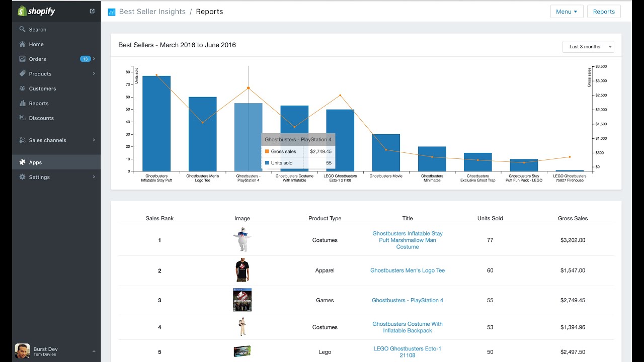Click the Apps puzzle piece icon

click(x=22, y=162)
